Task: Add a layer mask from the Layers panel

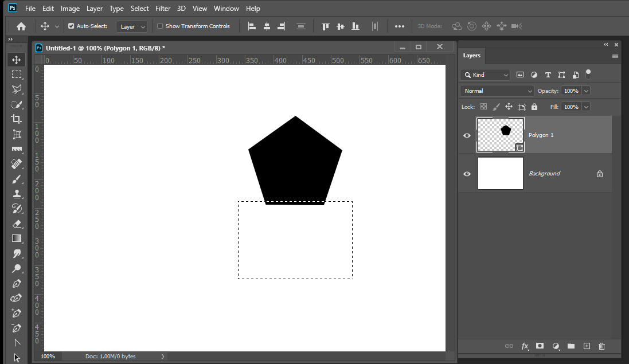Action: click(540, 346)
